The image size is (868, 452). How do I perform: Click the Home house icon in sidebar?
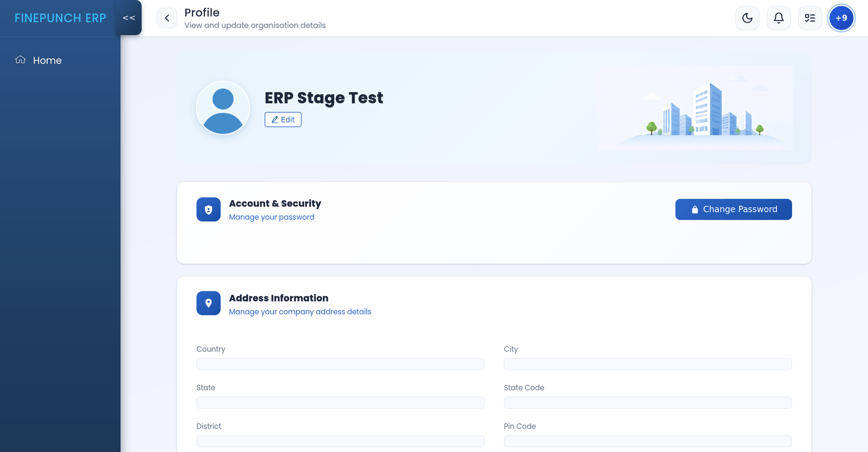point(21,60)
